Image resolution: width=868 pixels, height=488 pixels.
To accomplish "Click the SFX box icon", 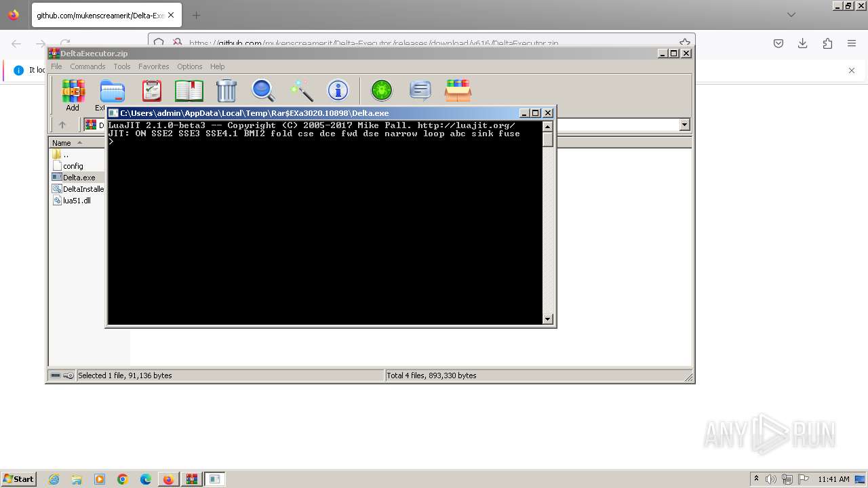I will pos(458,91).
